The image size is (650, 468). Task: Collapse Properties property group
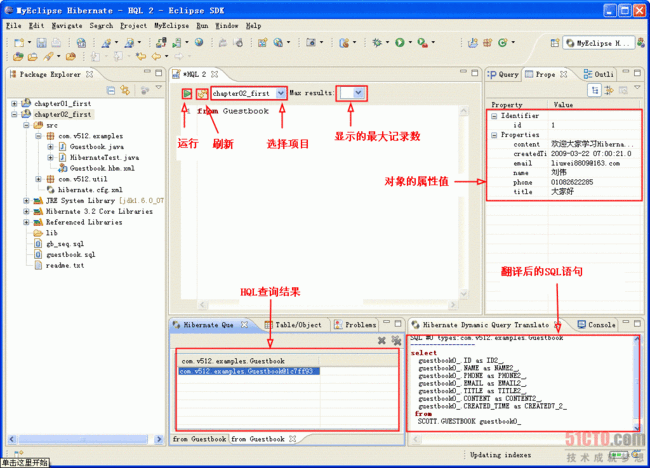pos(494,135)
